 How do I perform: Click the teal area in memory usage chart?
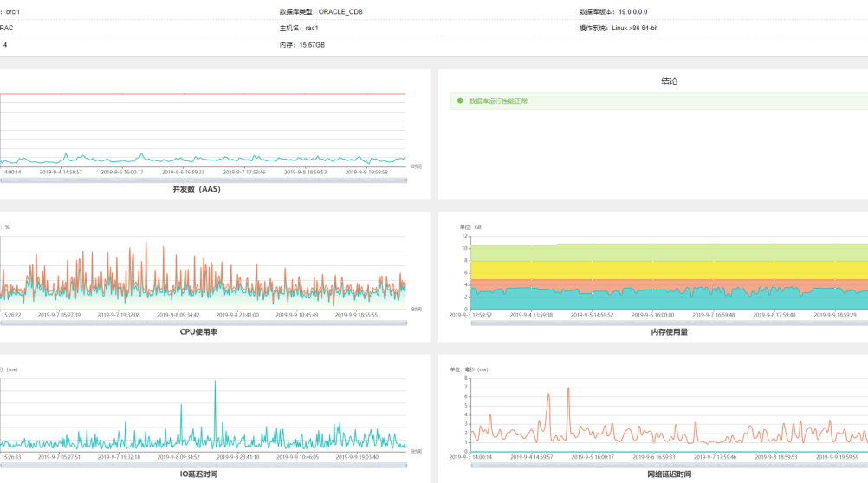pyautogui.click(x=667, y=299)
